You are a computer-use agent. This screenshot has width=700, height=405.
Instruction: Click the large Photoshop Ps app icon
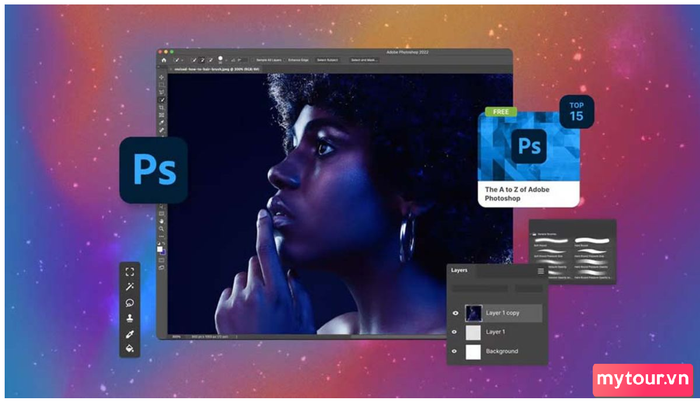(x=154, y=170)
